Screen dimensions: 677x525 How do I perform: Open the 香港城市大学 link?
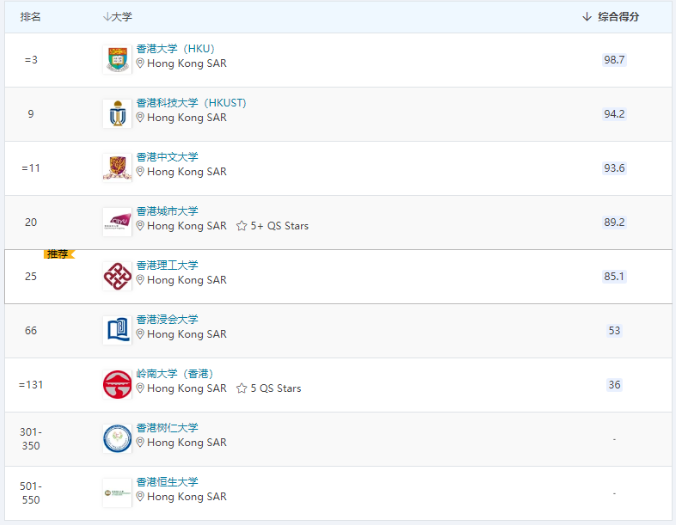point(167,211)
